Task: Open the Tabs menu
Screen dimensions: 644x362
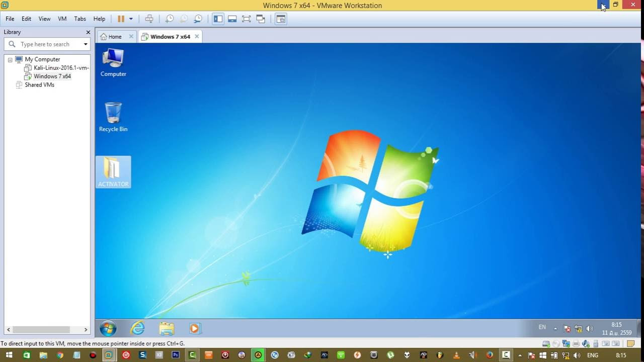Action: [x=80, y=19]
